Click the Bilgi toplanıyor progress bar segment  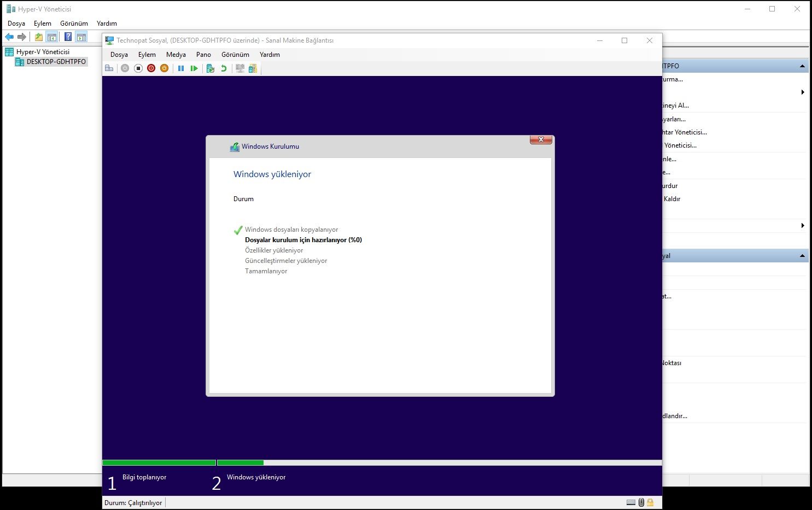tap(159, 462)
